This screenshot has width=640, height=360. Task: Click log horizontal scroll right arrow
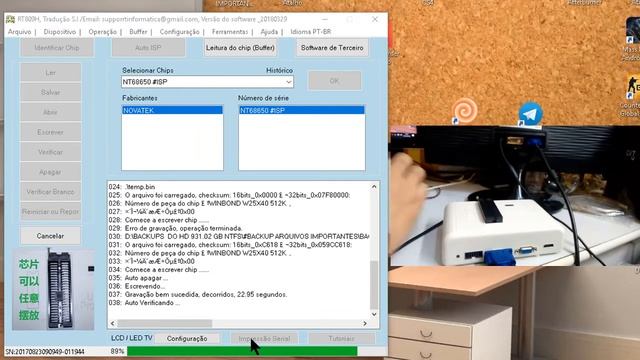365,323
